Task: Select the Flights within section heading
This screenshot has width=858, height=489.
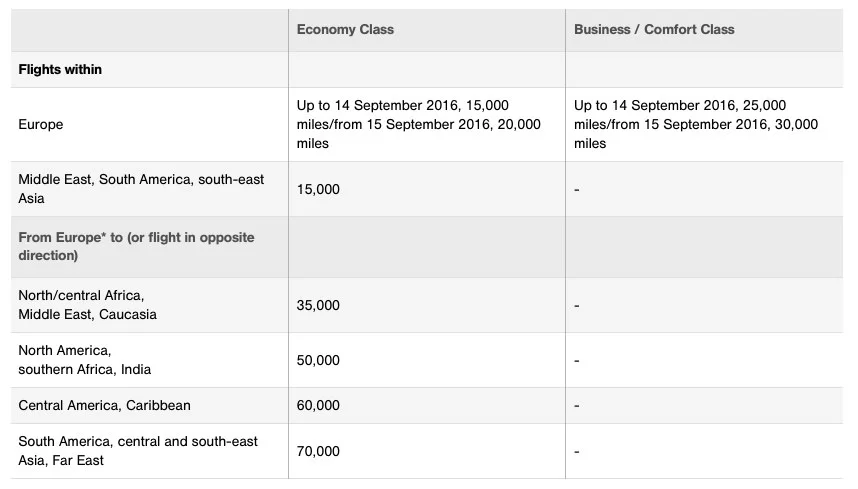Action: [60, 69]
